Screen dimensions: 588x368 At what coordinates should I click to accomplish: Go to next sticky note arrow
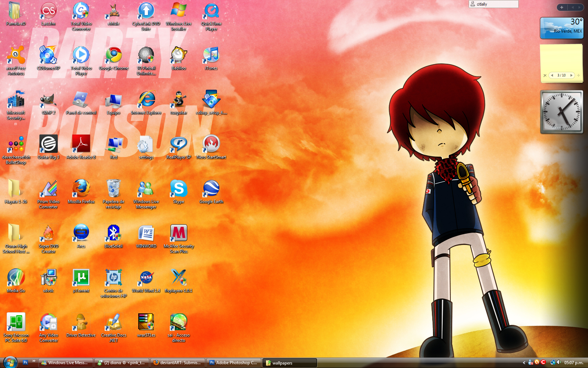[x=571, y=75]
